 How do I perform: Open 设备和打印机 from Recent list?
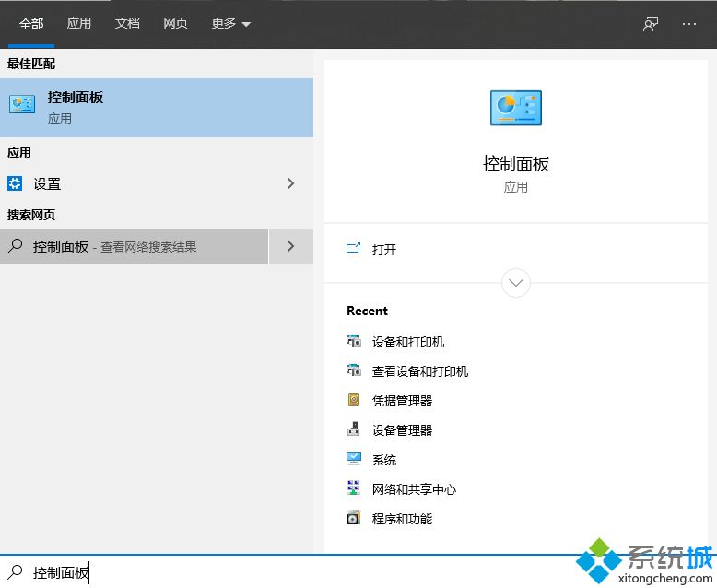click(x=407, y=342)
